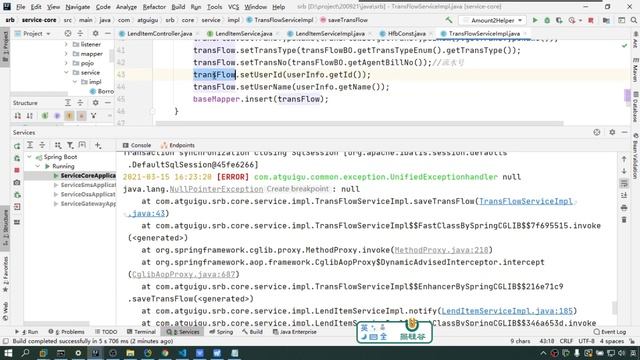Expand the listener folder
Screen dimensions: 640x360
point(66,44)
